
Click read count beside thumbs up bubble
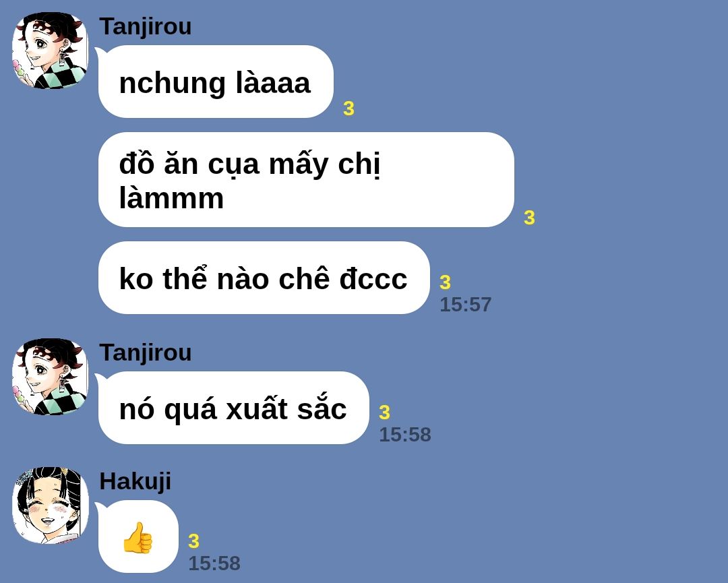click(193, 541)
